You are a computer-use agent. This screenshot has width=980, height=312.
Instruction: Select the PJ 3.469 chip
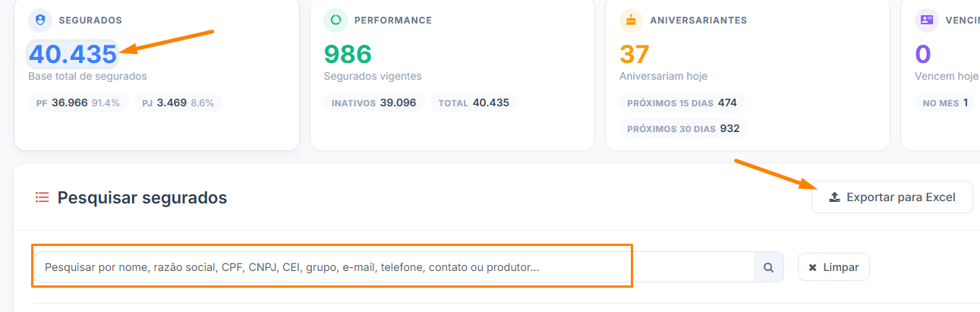point(178,102)
